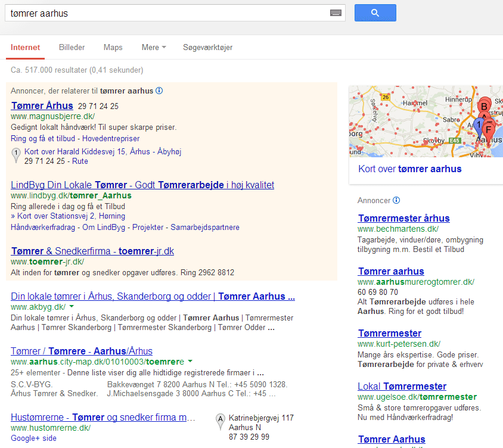Click the 'Århus Tømrer & Snedker.' listing entry
503x448 pixels.
pos(54,393)
